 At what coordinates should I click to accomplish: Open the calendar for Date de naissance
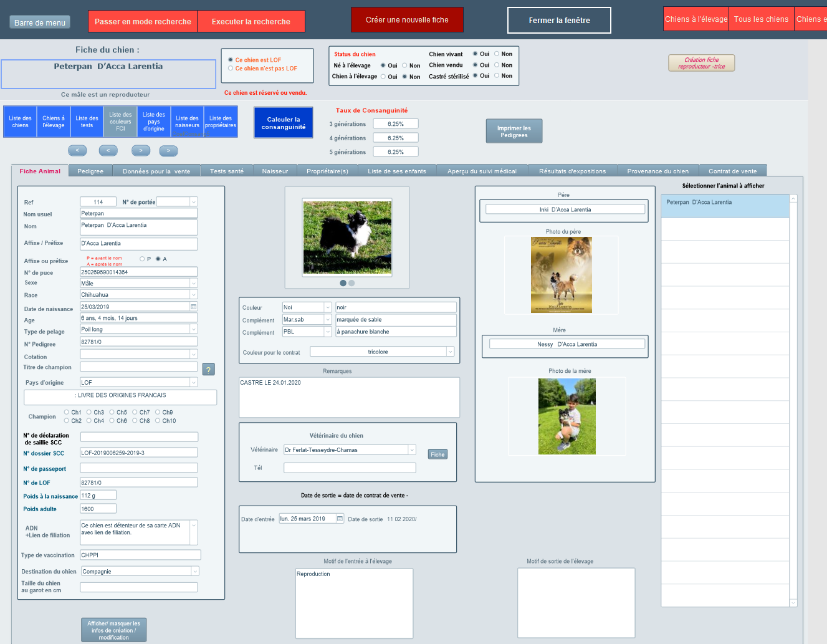click(193, 306)
